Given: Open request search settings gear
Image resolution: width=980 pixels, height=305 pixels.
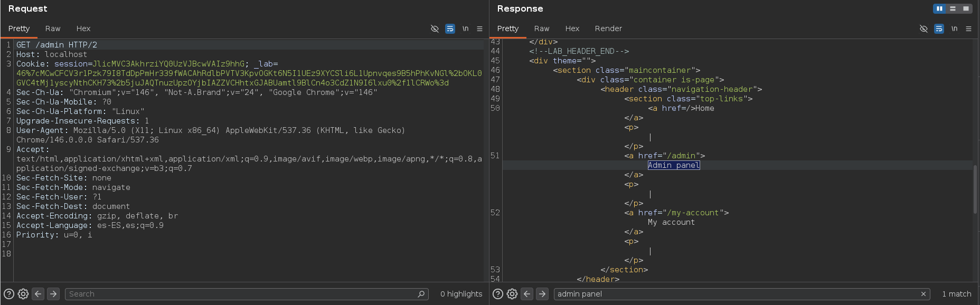Looking at the screenshot, I should (23, 294).
